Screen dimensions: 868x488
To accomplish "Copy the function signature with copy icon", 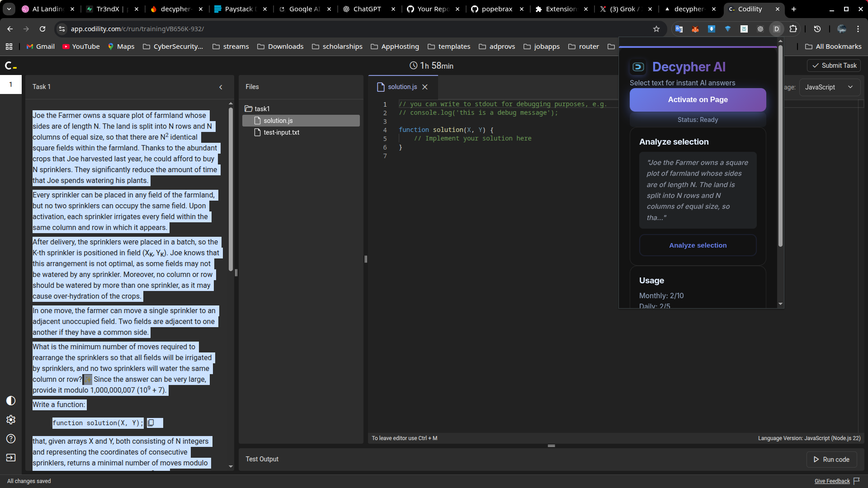I will coord(151,423).
